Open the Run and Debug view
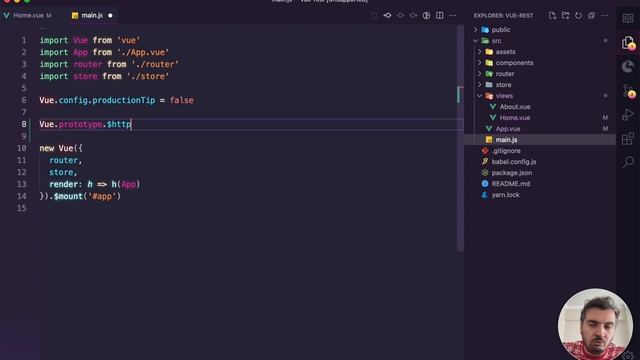This screenshot has width=640, height=360. click(628, 115)
